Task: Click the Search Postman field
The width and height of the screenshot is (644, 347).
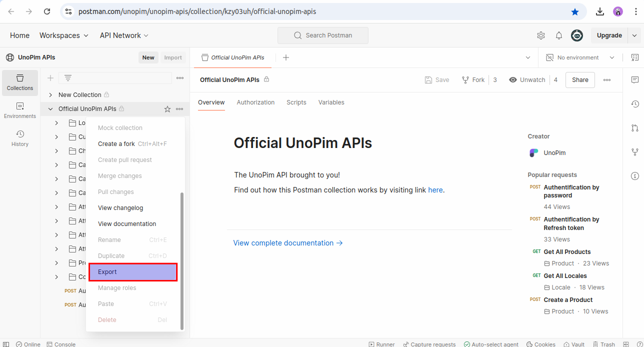Action: pos(323,35)
